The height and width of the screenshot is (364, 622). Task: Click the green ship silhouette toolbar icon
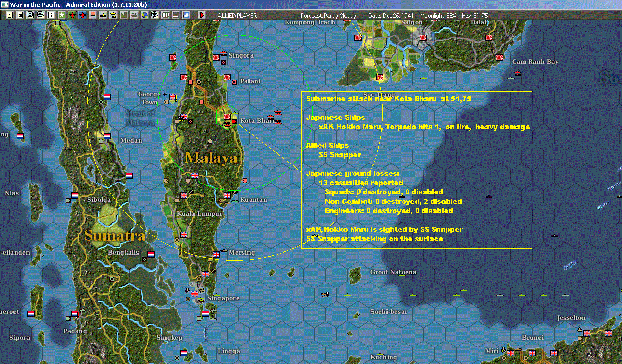click(134, 15)
